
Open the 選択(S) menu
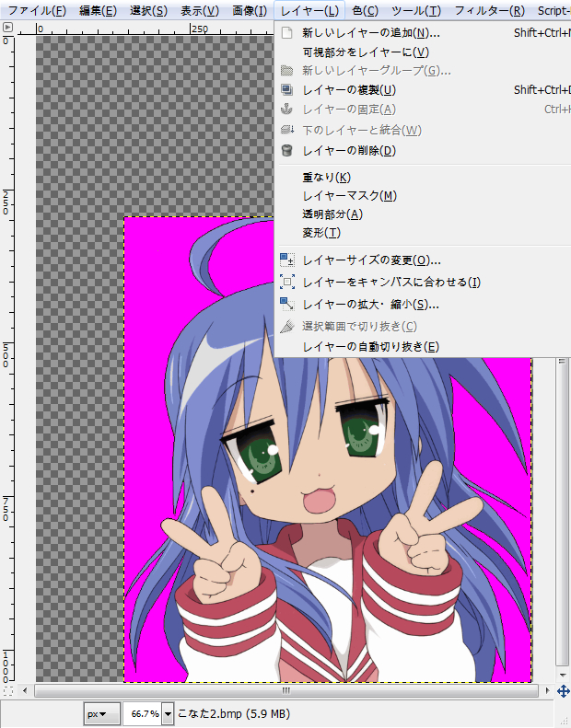148,10
